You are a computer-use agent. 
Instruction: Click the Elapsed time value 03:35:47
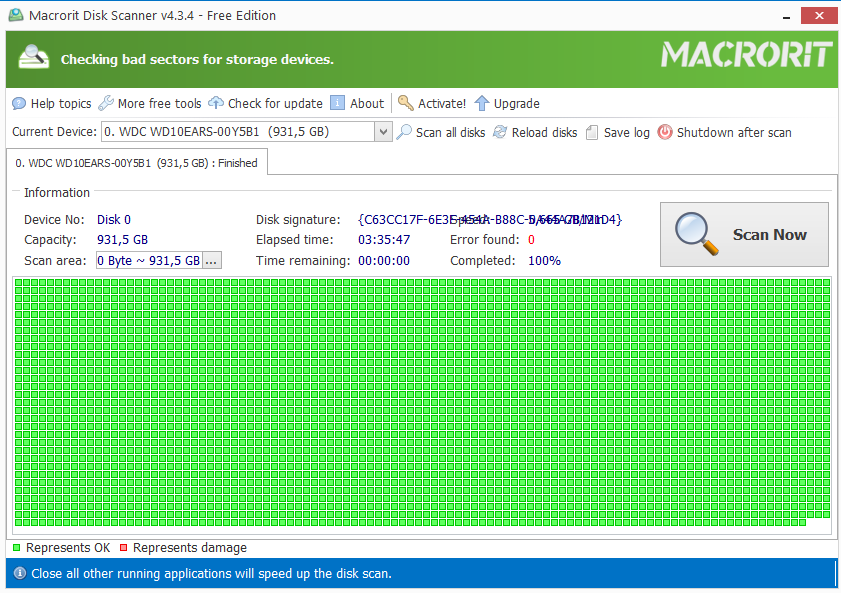pos(384,240)
